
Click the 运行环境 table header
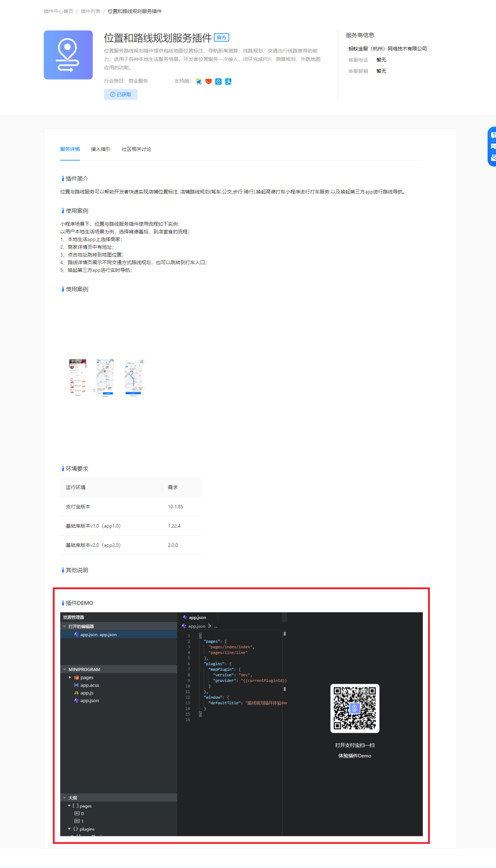coord(75,487)
